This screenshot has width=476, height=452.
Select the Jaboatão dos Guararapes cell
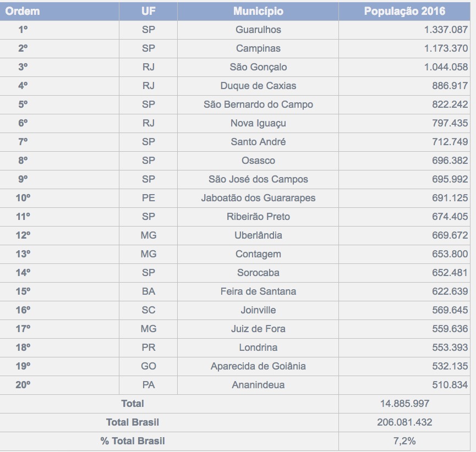coord(258,198)
